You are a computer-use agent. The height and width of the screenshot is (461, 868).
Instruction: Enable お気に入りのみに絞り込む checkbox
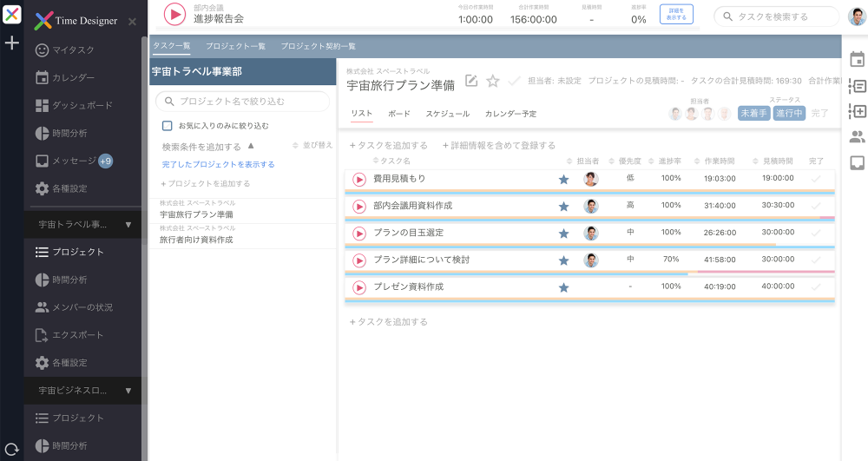[x=168, y=126]
